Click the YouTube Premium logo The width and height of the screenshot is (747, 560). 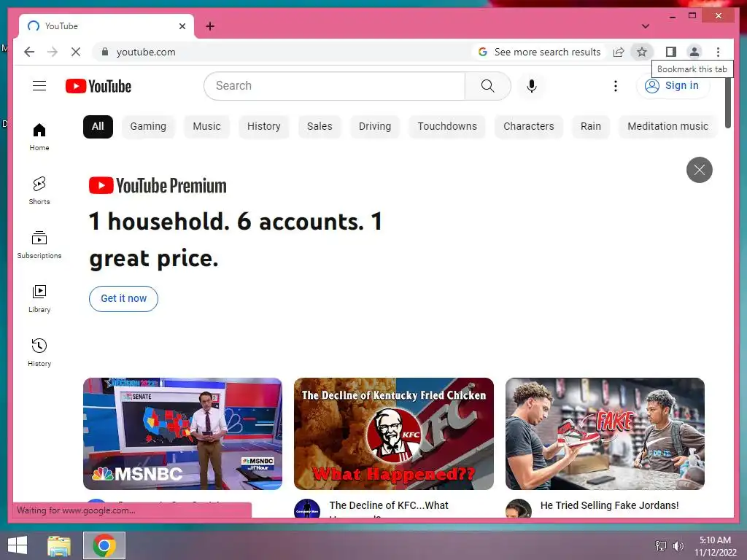158,185
